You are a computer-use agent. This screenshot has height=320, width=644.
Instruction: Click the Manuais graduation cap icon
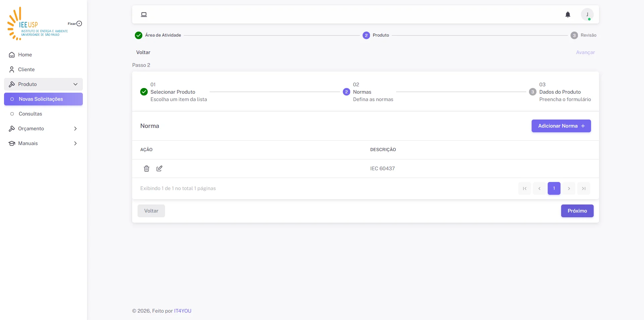12,143
